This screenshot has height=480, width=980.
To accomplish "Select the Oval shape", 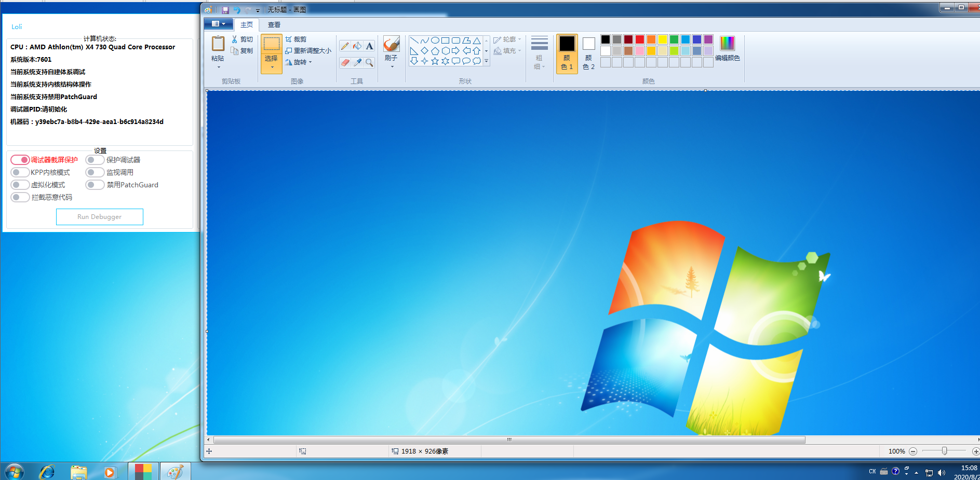I will click(x=435, y=40).
